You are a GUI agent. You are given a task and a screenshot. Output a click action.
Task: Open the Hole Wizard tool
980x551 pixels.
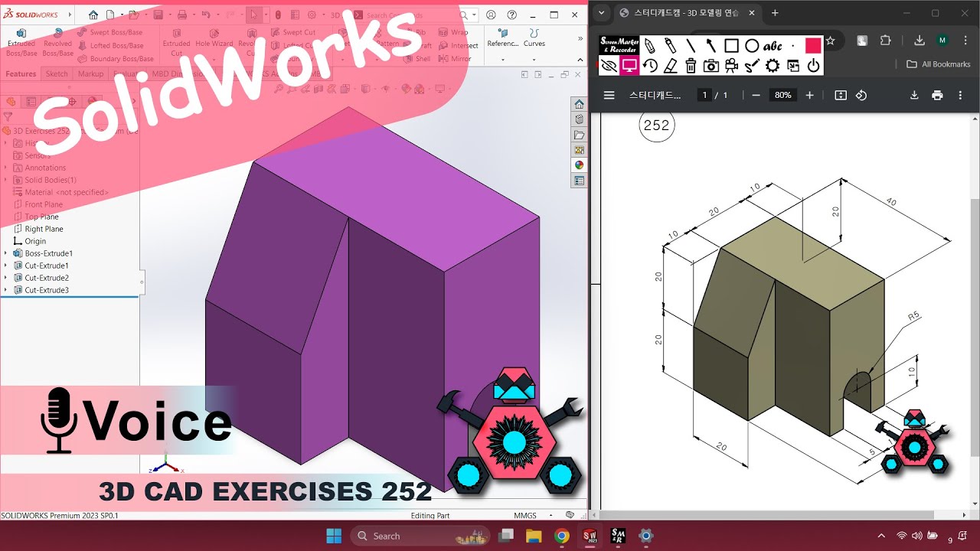pos(214,43)
